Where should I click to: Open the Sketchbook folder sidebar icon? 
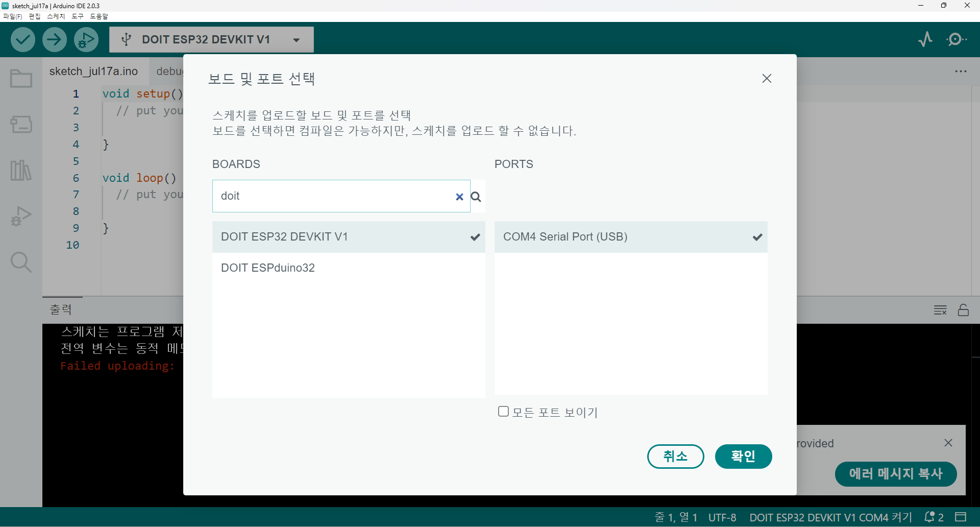point(21,79)
